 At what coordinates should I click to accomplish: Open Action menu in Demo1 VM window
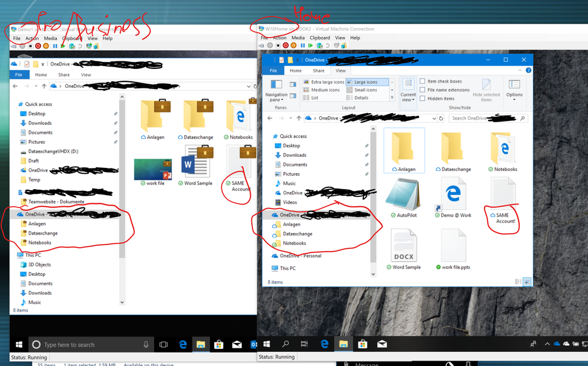coord(32,38)
